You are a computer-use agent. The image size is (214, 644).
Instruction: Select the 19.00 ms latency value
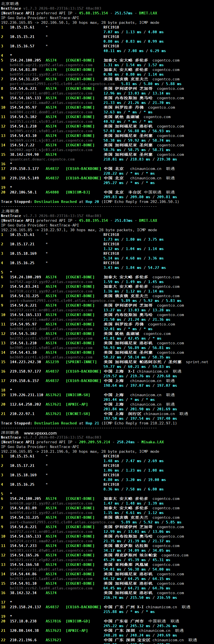[x=157, y=480]
